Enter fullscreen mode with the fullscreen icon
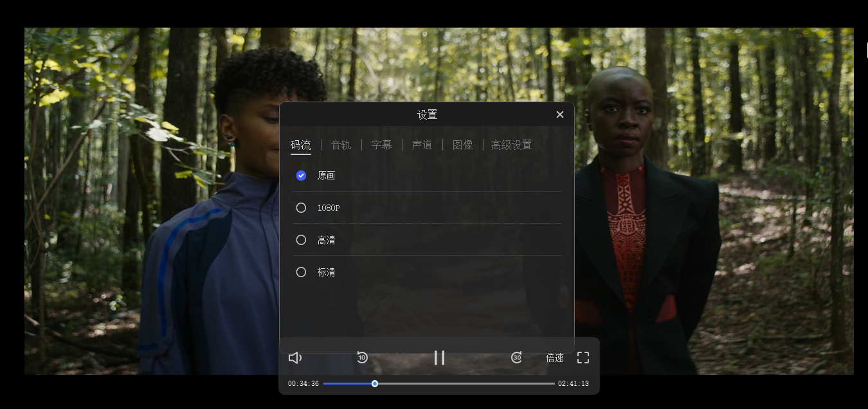Image resolution: width=868 pixels, height=409 pixels. (583, 358)
